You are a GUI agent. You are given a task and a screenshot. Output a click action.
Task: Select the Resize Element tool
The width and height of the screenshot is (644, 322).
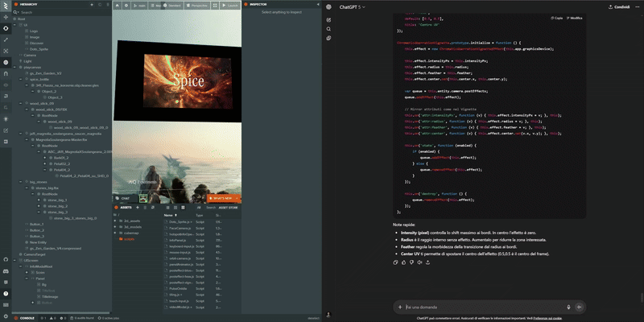coord(6,51)
